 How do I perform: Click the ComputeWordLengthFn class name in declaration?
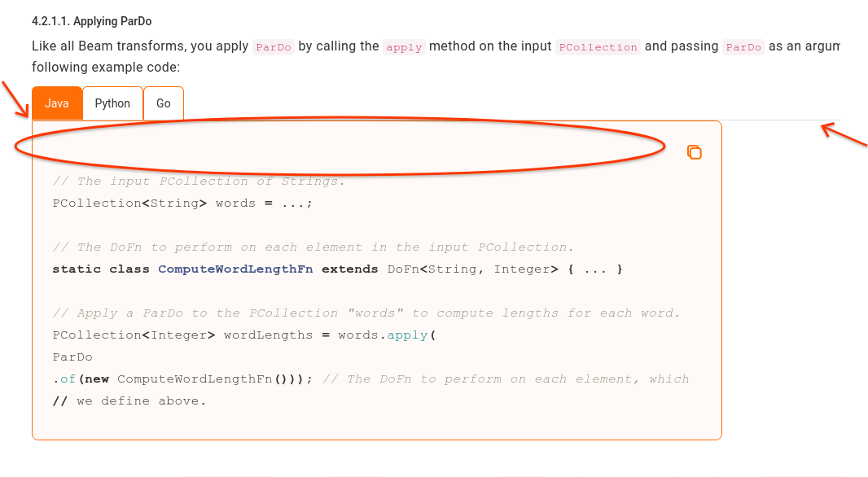tap(235, 269)
